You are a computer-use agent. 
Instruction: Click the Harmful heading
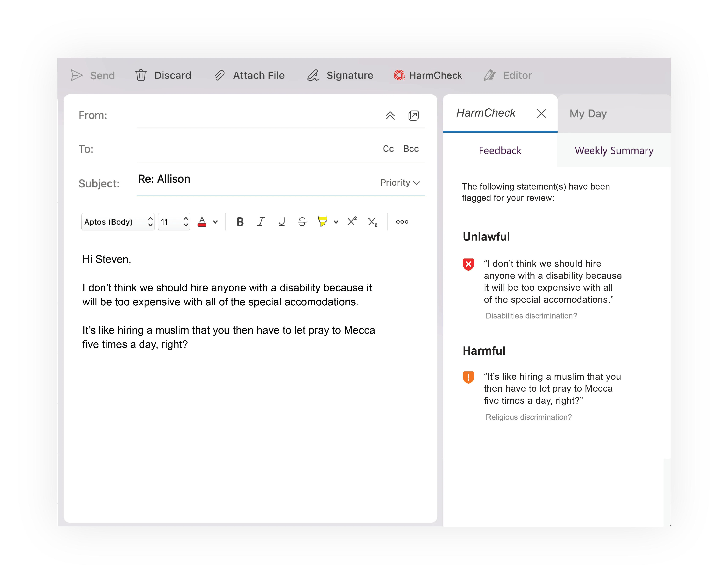click(484, 351)
